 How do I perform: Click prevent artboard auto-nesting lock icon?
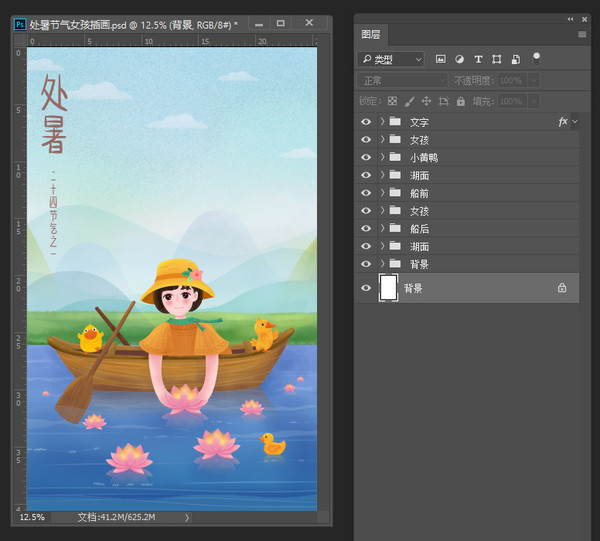point(443,101)
